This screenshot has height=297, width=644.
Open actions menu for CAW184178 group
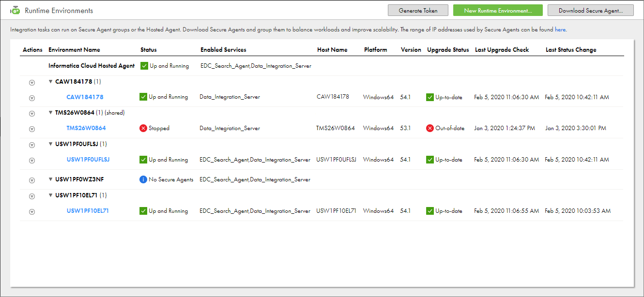tap(32, 83)
